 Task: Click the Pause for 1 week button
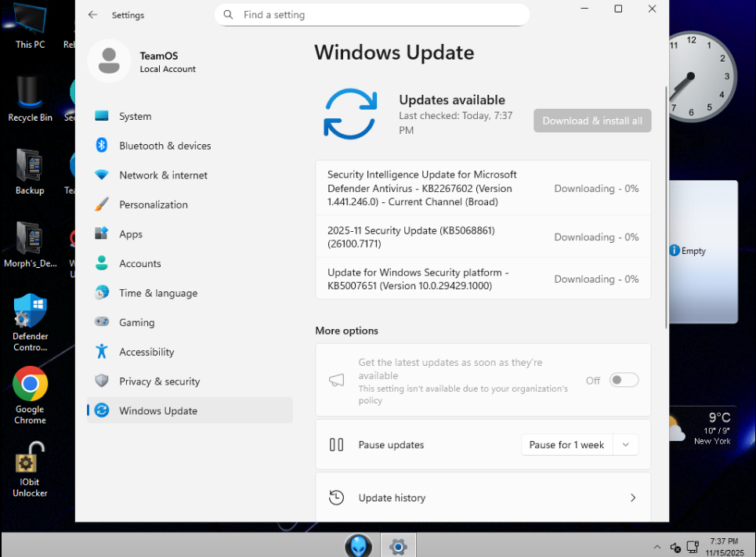point(567,445)
